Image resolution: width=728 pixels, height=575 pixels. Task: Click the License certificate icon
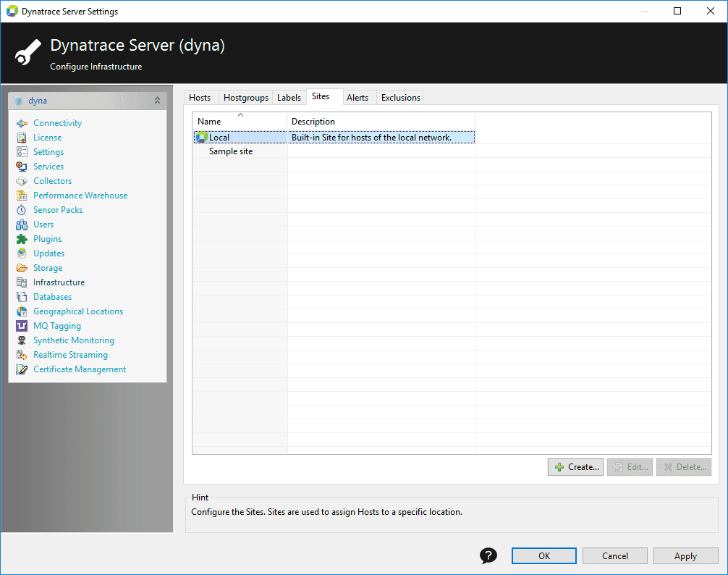point(22,138)
